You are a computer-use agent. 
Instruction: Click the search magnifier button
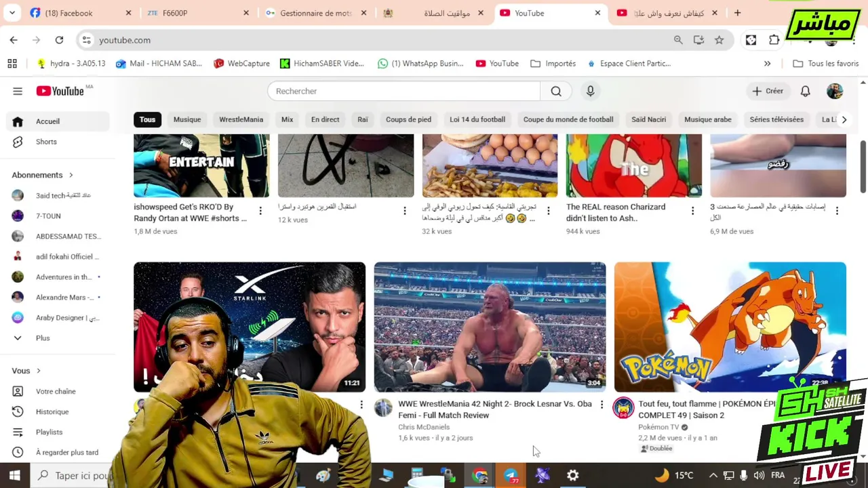point(556,91)
